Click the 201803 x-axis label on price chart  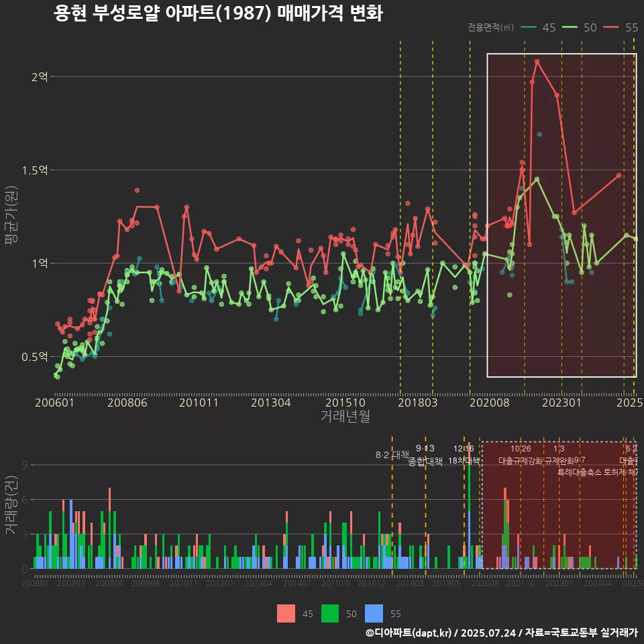pos(418,402)
